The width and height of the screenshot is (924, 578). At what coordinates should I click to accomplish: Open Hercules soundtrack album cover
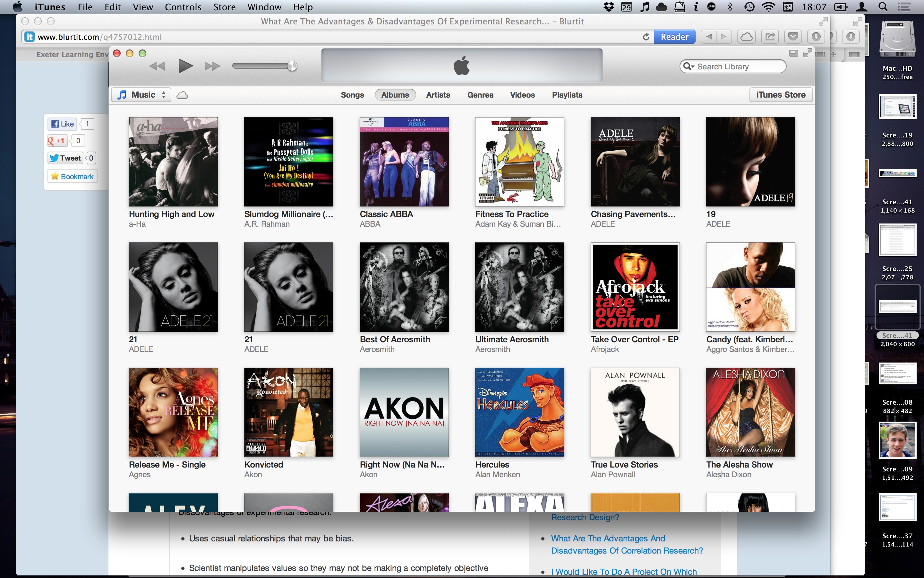pos(520,412)
